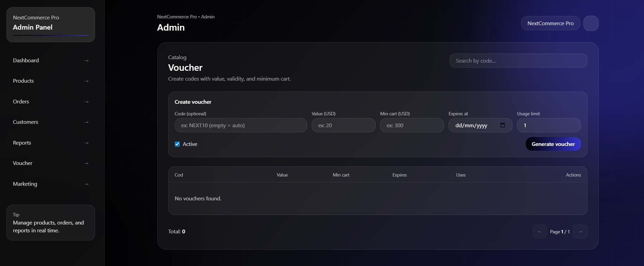The image size is (644, 266).
Task: Click the Admin Panel sidebar header
Action: (51, 24)
